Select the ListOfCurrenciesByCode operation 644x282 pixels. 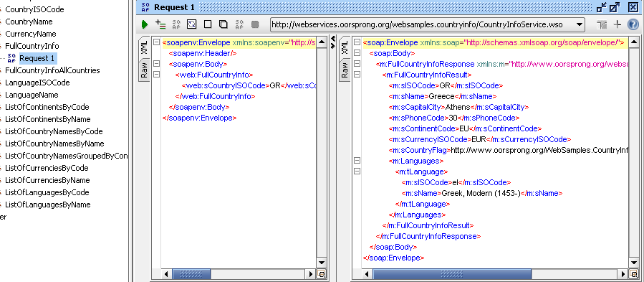click(47, 168)
